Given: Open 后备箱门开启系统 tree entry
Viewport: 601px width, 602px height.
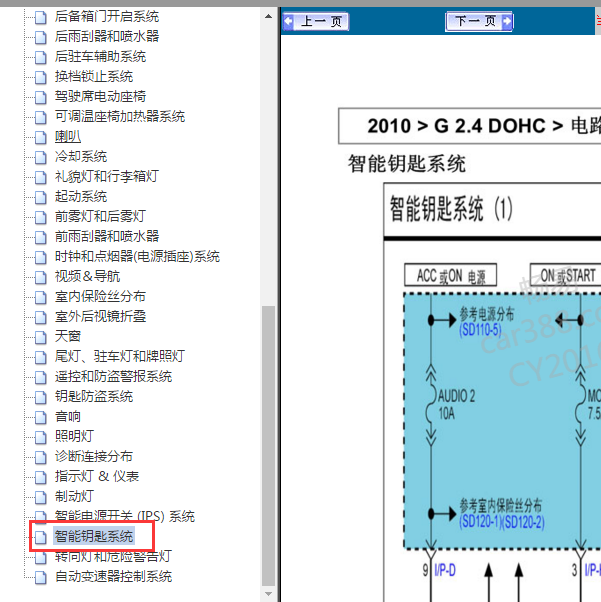Looking at the screenshot, I should (x=106, y=17).
